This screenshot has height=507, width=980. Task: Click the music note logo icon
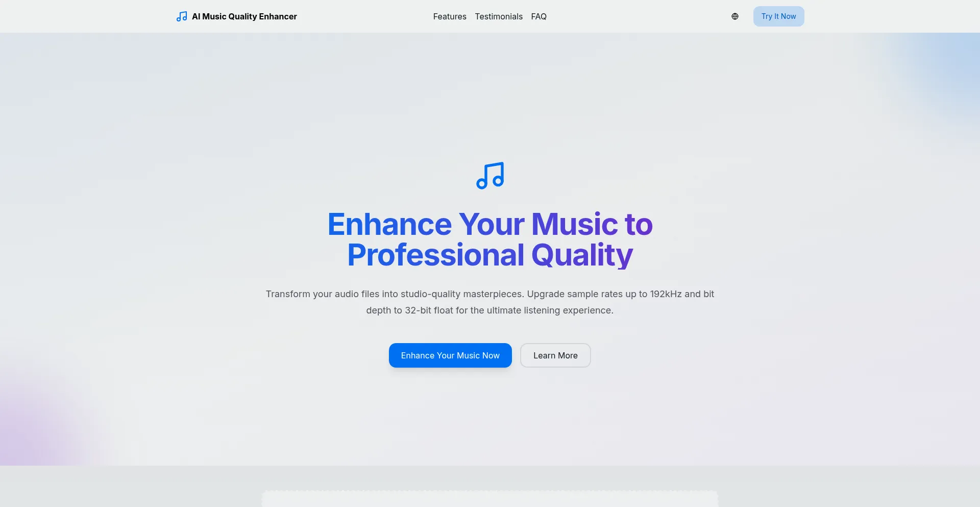click(x=181, y=16)
